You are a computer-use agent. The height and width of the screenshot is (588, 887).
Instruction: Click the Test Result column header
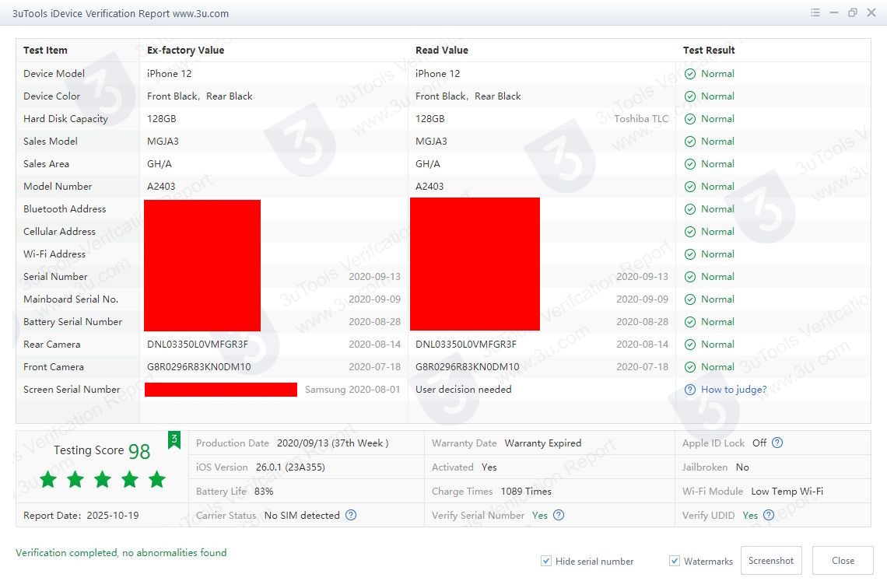tap(709, 51)
